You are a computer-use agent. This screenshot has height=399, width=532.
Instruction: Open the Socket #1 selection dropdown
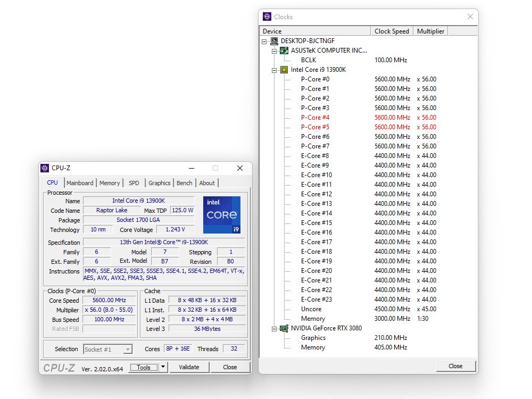[128, 349]
